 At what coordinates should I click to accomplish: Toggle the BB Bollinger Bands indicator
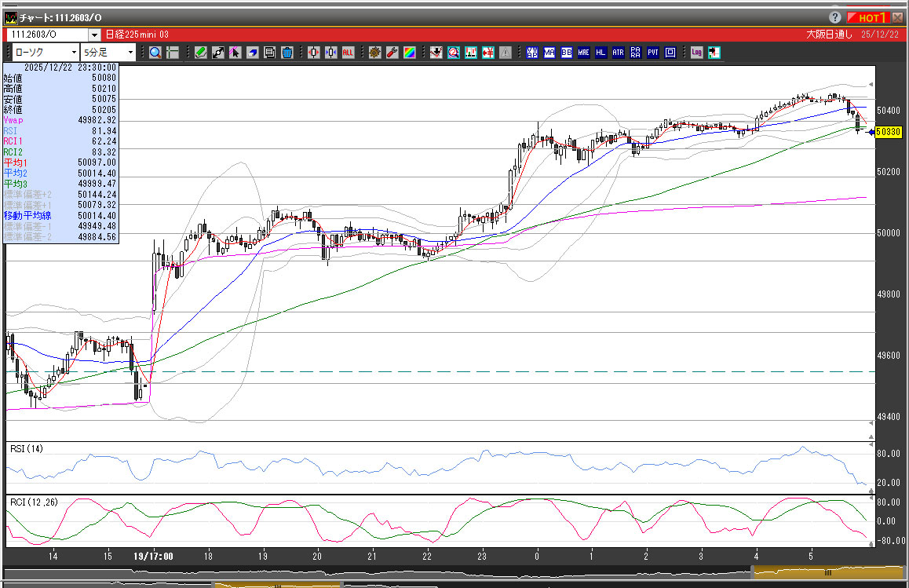pyautogui.click(x=567, y=53)
